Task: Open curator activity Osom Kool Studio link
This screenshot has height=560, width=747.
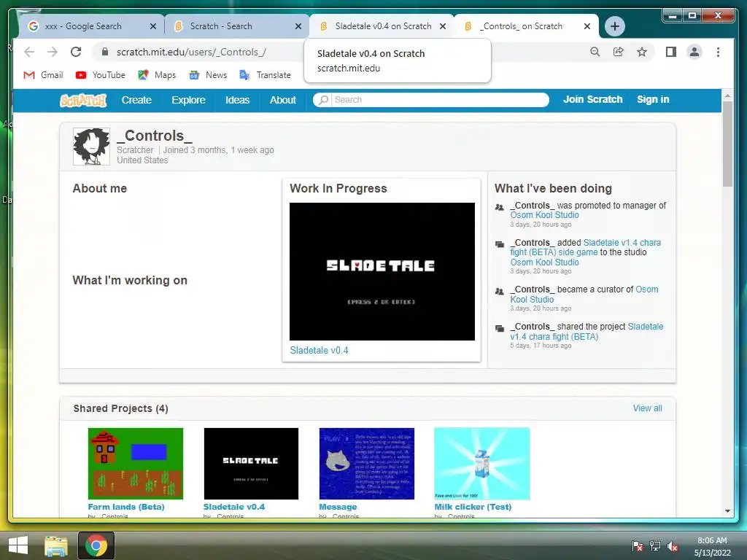Action: click(x=584, y=295)
